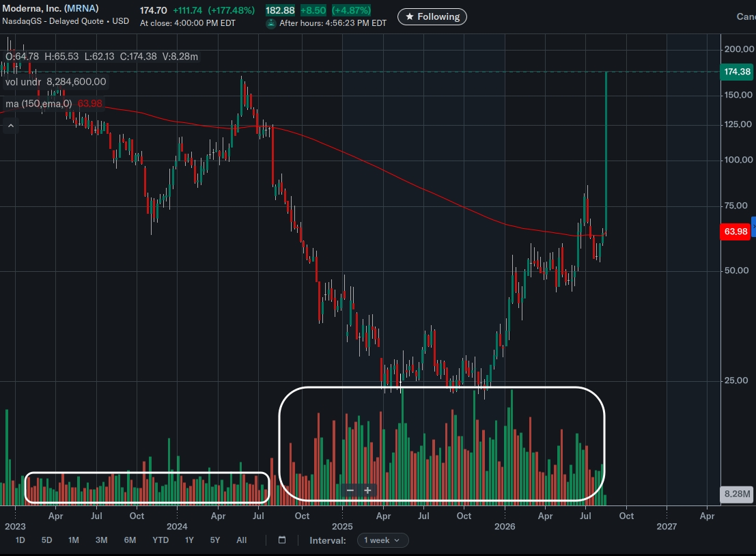This screenshot has width=756, height=556.
Task: Zoom out with the minus button
Action: (350, 490)
